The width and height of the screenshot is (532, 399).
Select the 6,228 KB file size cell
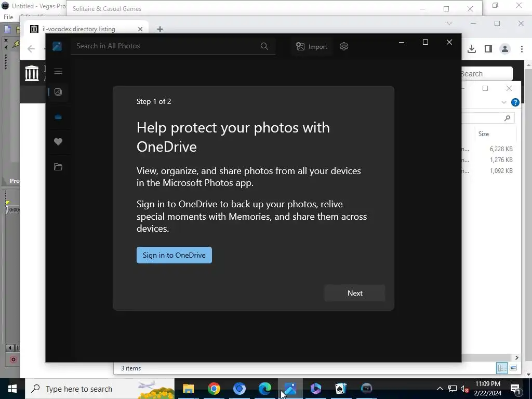click(x=501, y=149)
